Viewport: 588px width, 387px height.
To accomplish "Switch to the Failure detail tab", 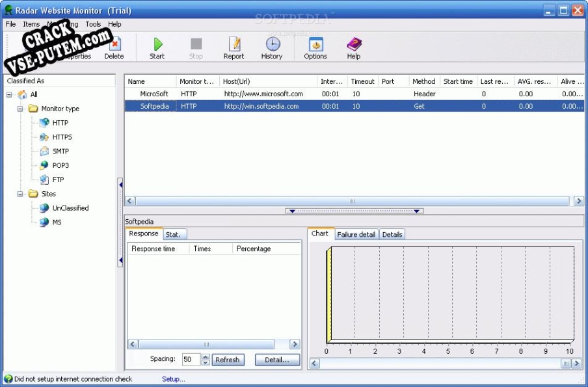I will [x=356, y=235].
